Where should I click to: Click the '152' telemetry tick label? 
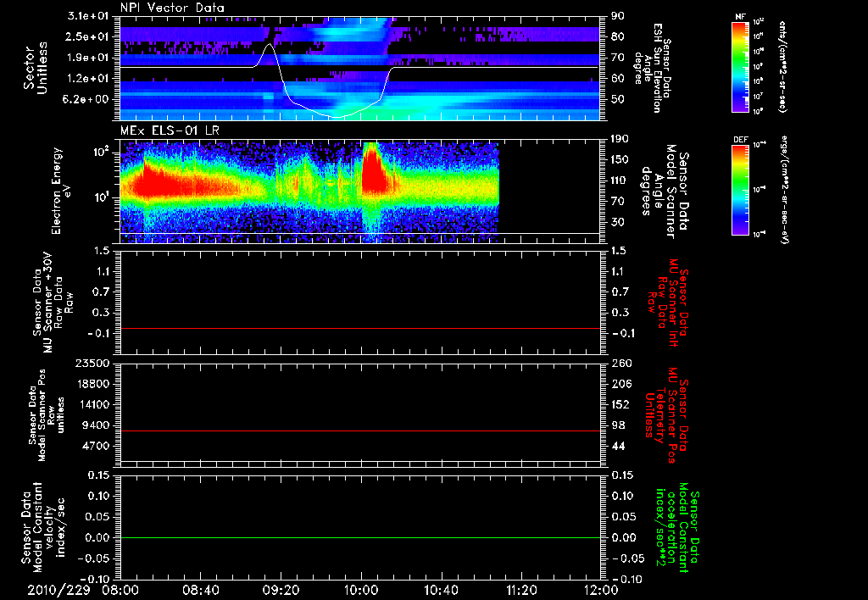coord(620,404)
